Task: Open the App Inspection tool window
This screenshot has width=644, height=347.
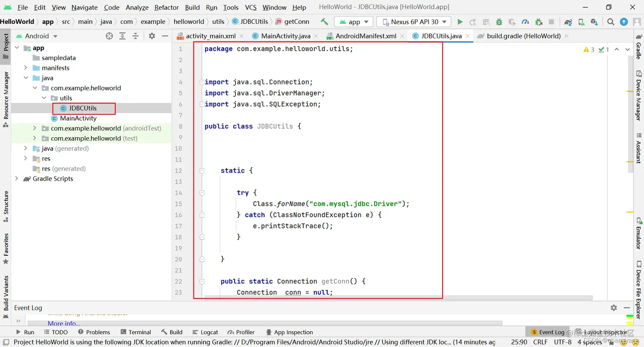Action: click(289, 332)
